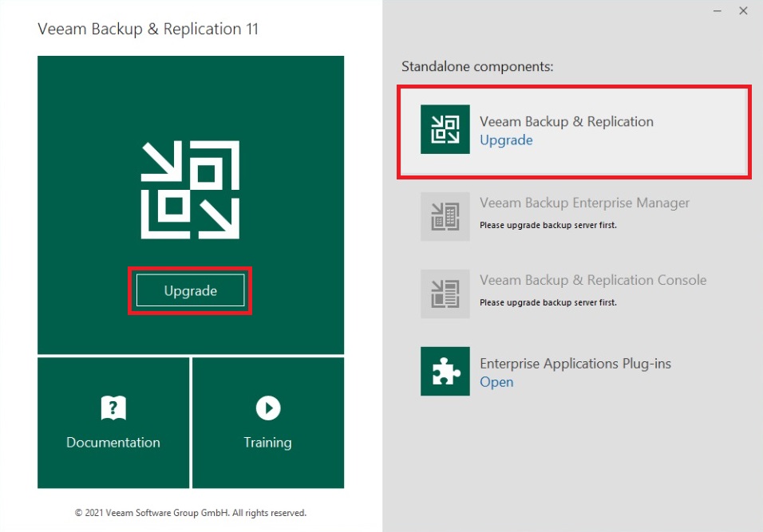Click the upgrade notice under Replication Console
763x532 pixels.
coord(548,302)
